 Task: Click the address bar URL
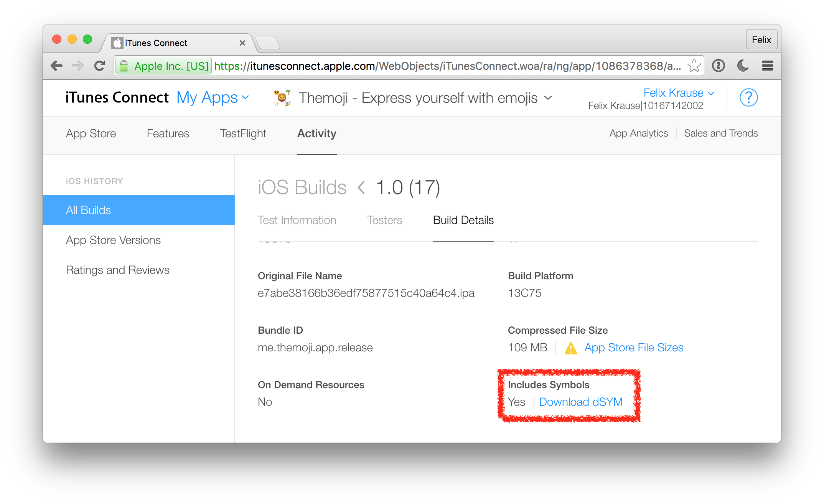447,66
